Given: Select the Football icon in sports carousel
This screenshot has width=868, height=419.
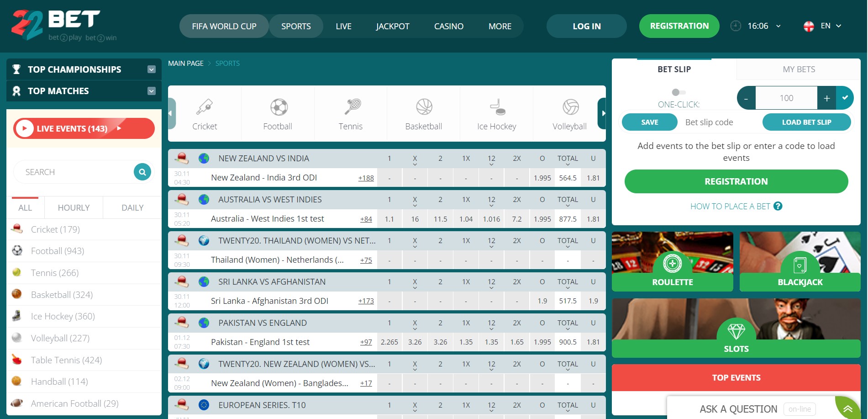Looking at the screenshot, I should [x=279, y=107].
